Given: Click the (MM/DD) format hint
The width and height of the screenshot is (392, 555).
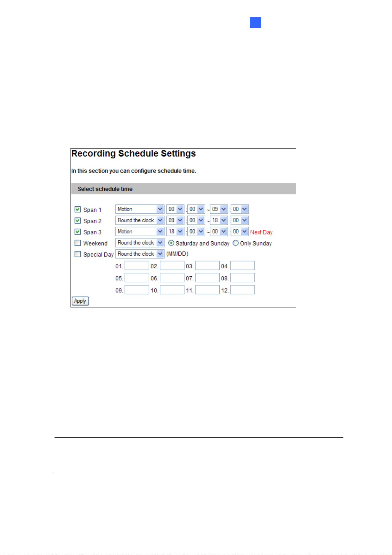Looking at the screenshot, I should click(177, 254).
